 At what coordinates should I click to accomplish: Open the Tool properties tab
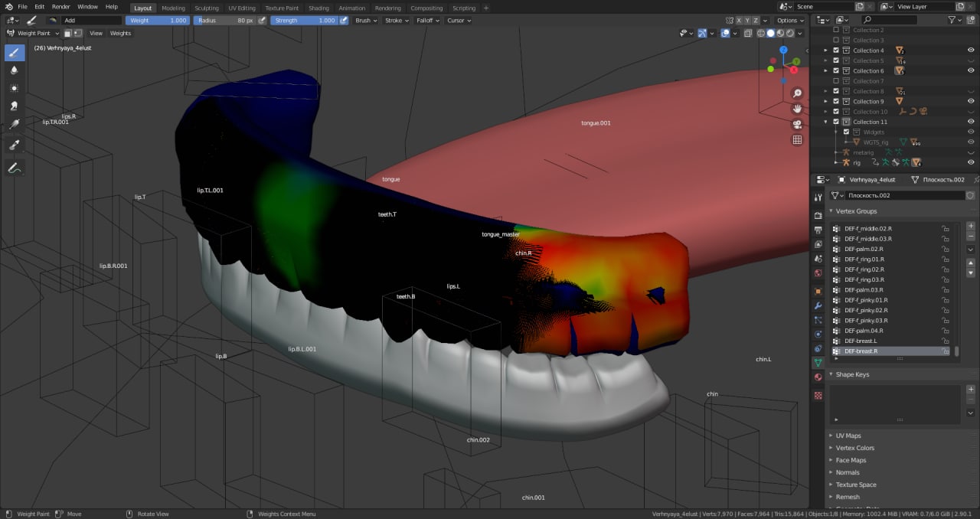(x=818, y=197)
